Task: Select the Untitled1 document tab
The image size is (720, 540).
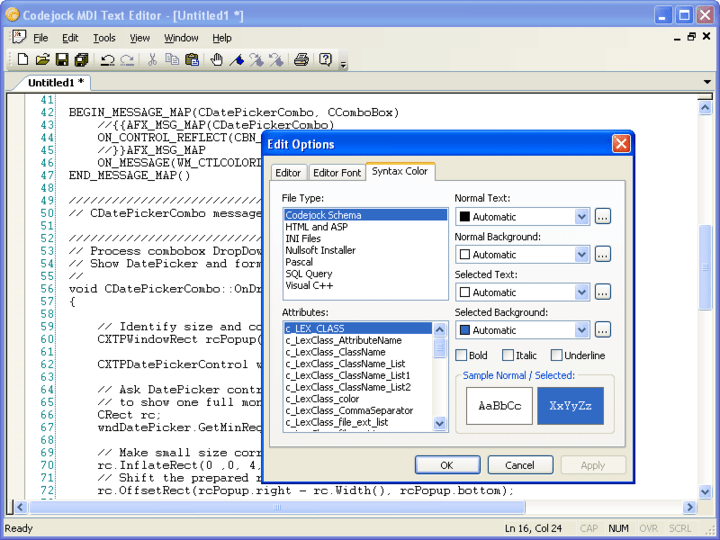Action: tap(56, 83)
